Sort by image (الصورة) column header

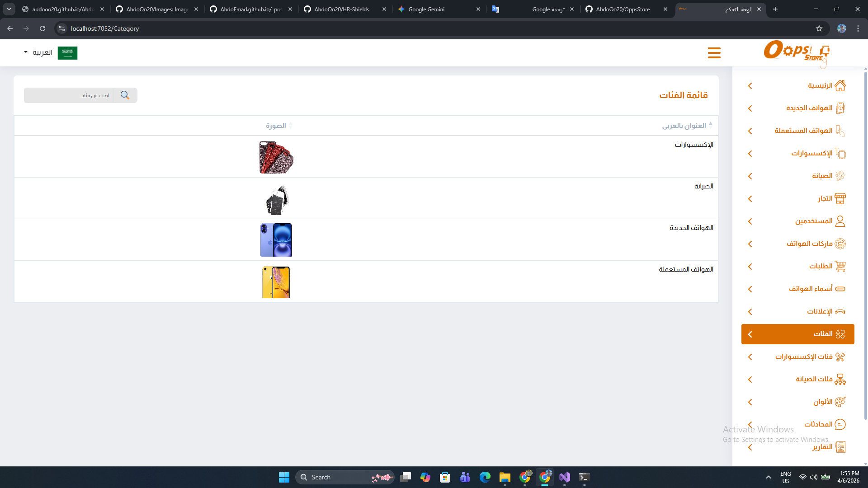coord(276,126)
